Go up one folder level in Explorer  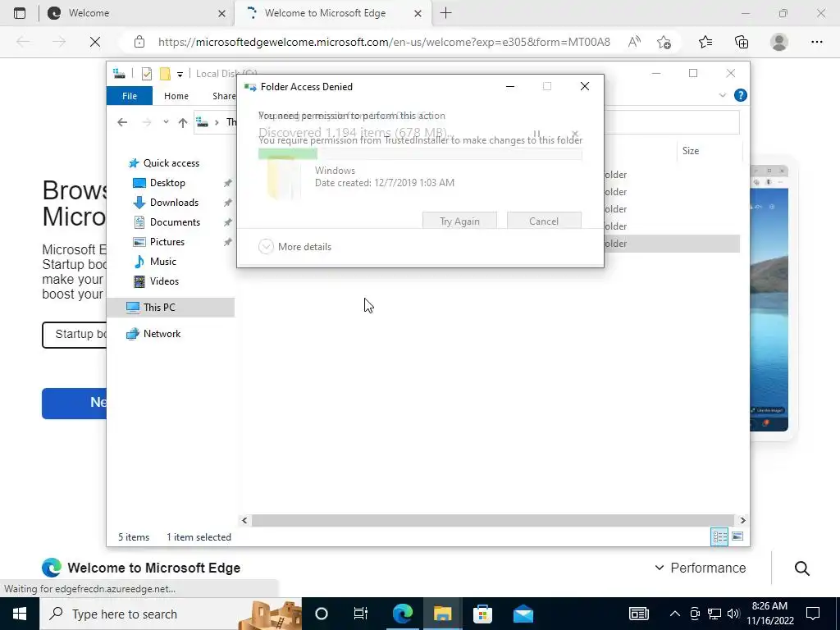point(183,123)
